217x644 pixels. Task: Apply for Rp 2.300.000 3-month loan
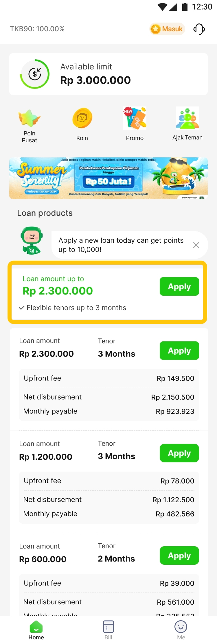tap(179, 351)
